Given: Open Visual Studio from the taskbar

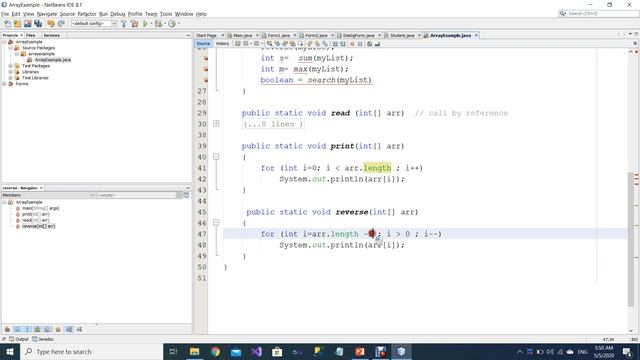Looking at the screenshot, I should tap(256, 351).
